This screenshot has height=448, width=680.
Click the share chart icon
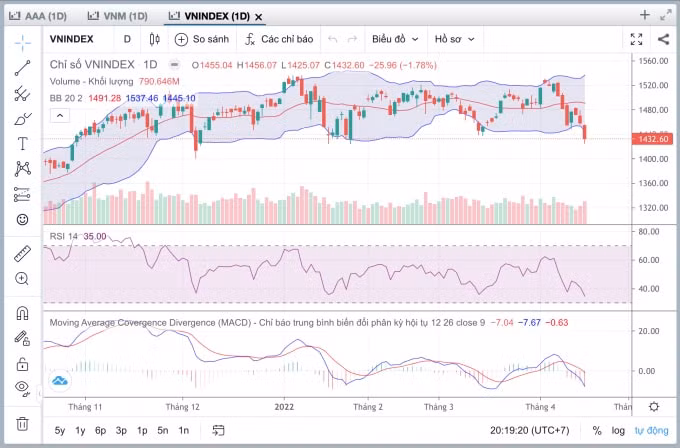pyautogui.click(x=663, y=39)
